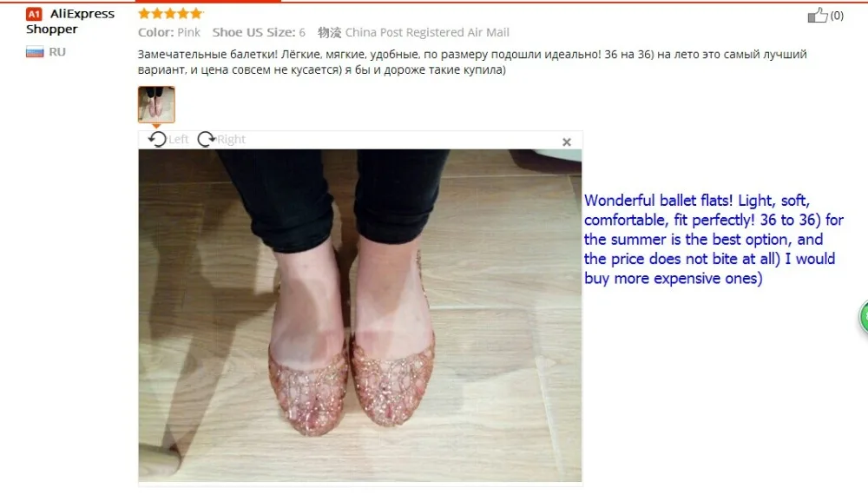Click the green chat bubble at right edge

[864, 317]
